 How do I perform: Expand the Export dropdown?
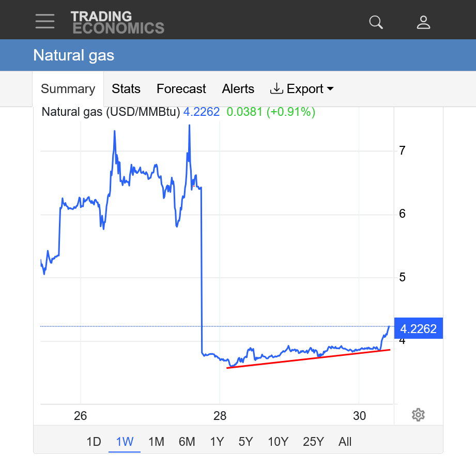[302, 89]
